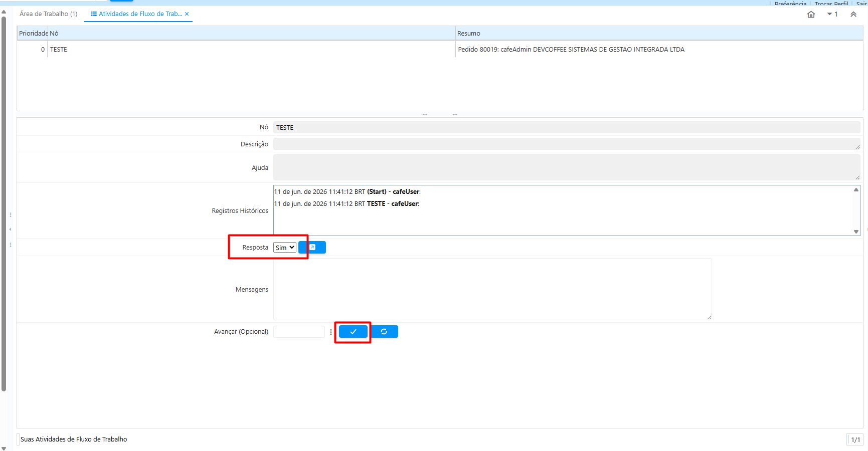Click the left sidebar collapse arrow handle
This screenshot has width=868, height=451.
click(x=10, y=230)
